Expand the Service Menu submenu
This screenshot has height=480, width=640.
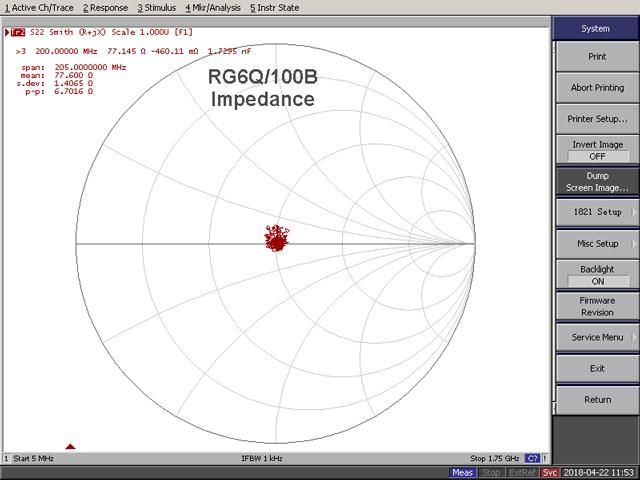coord(597,338)
